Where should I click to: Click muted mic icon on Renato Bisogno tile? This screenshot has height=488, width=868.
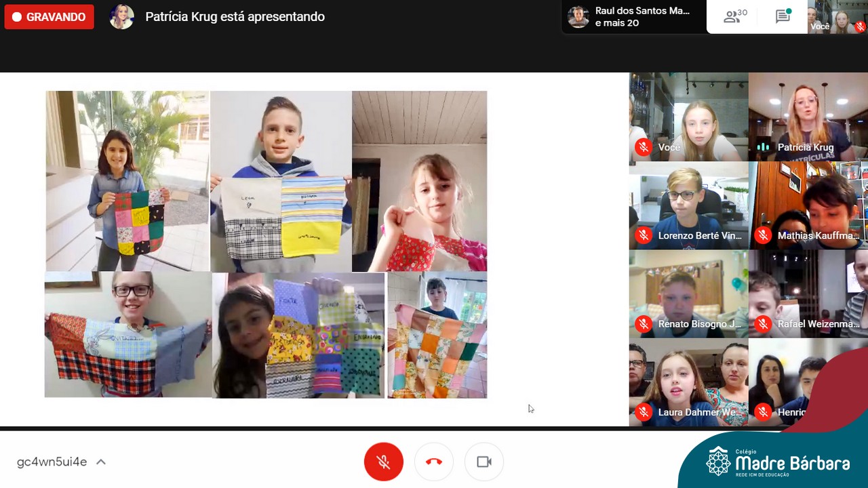(x=644, y=324)
